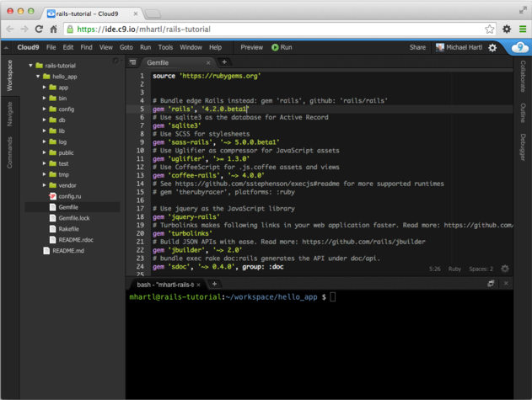Expand the app folder

[x=45, y=88]
